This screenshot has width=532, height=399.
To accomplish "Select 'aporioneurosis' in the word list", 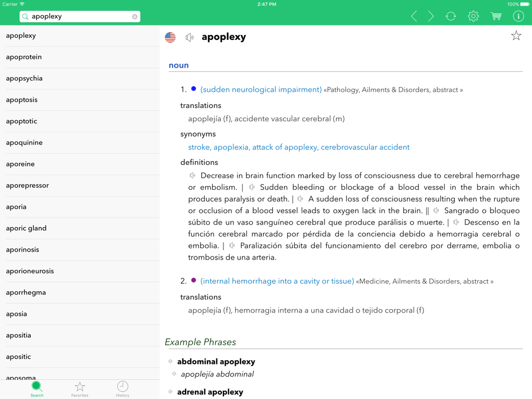I will tap(80, 271).
